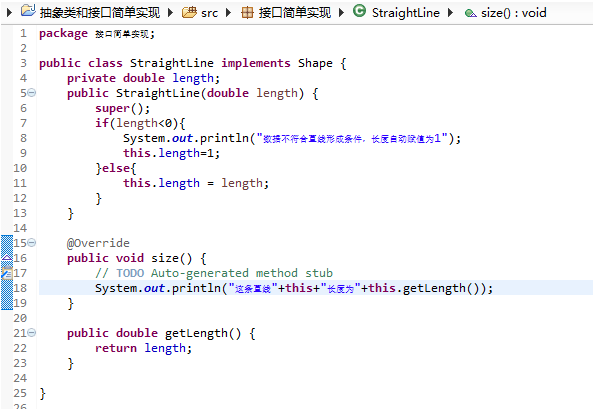The height and width of the screenshot is (409, 593).
Task: Select project 抽象类和接口简单实现 in breadcrumb
Action: (100, 13)
